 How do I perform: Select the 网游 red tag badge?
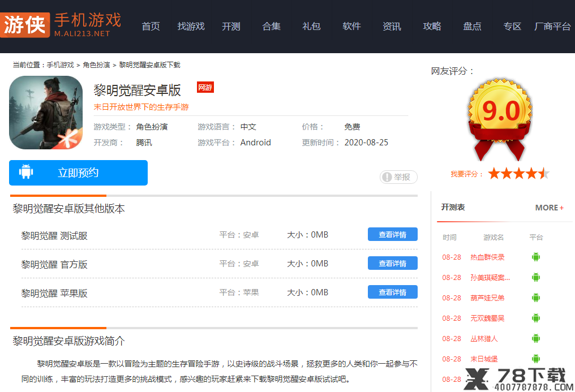point(205,87)
